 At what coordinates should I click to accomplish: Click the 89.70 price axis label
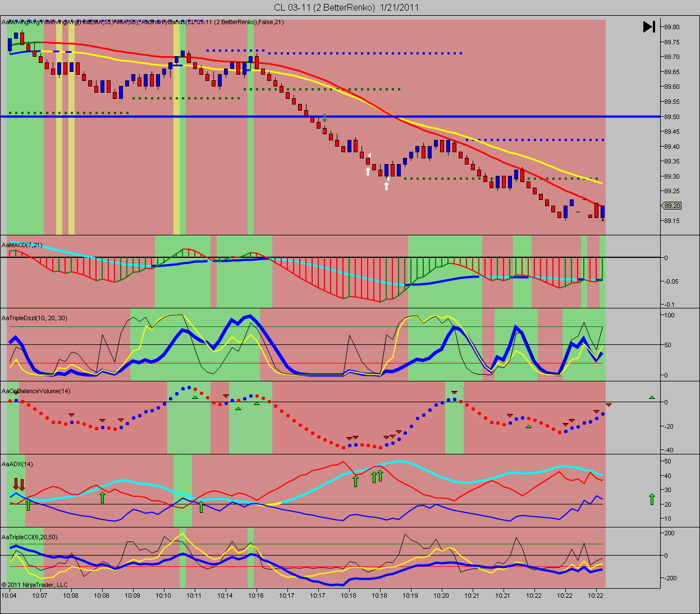(x=672, y=57)
